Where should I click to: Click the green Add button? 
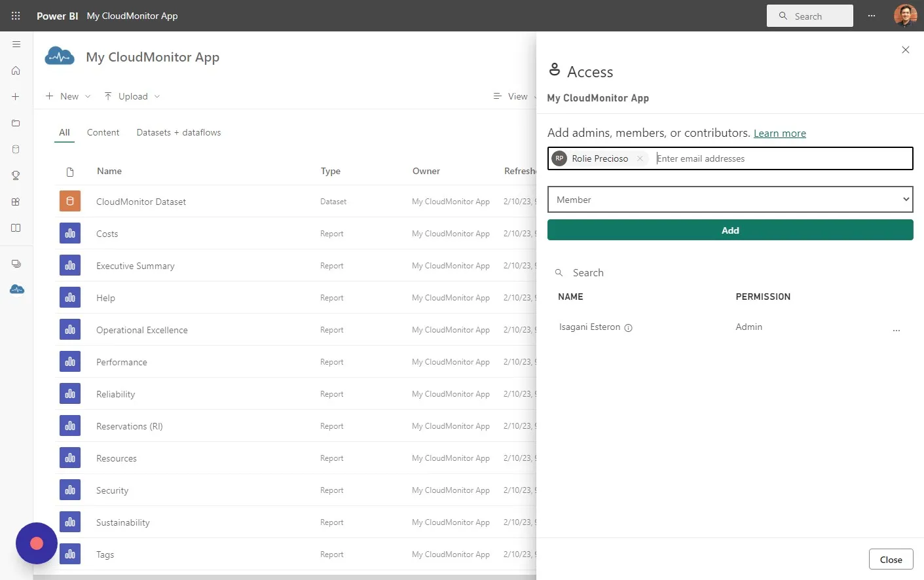730,230
